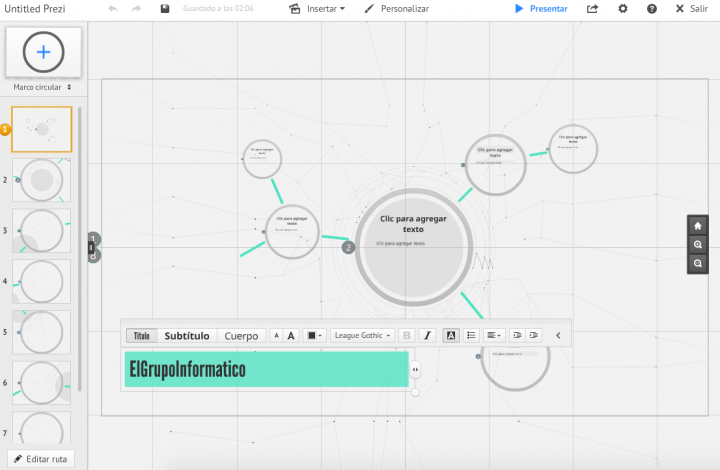Toggle bold text formatting
Image resolution: width=720 pixels, height=470 pixels.
pos(406,336)
